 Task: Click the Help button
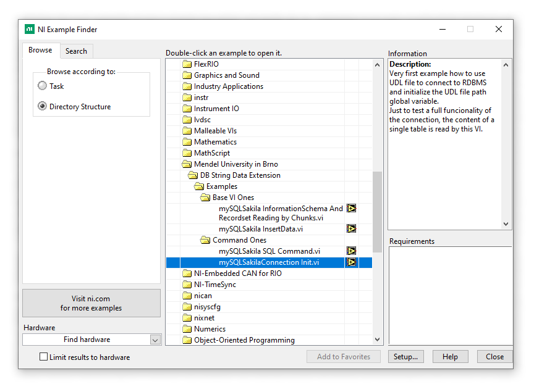pyautogui.click(x=450, y=357)
